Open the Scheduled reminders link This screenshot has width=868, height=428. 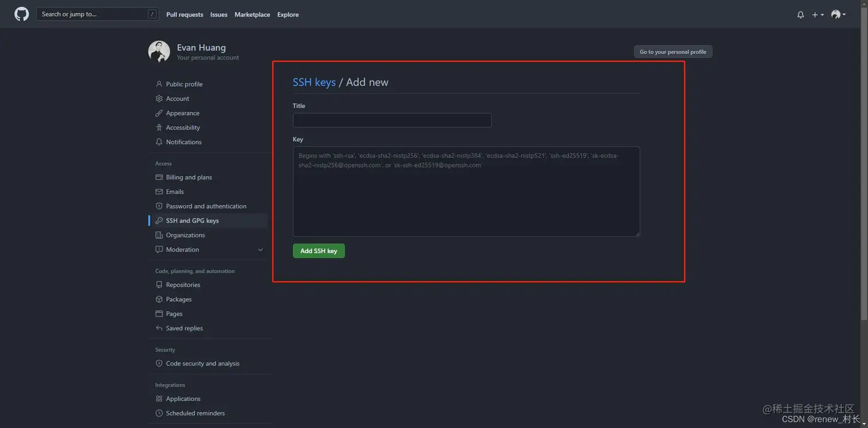point(195,413)
